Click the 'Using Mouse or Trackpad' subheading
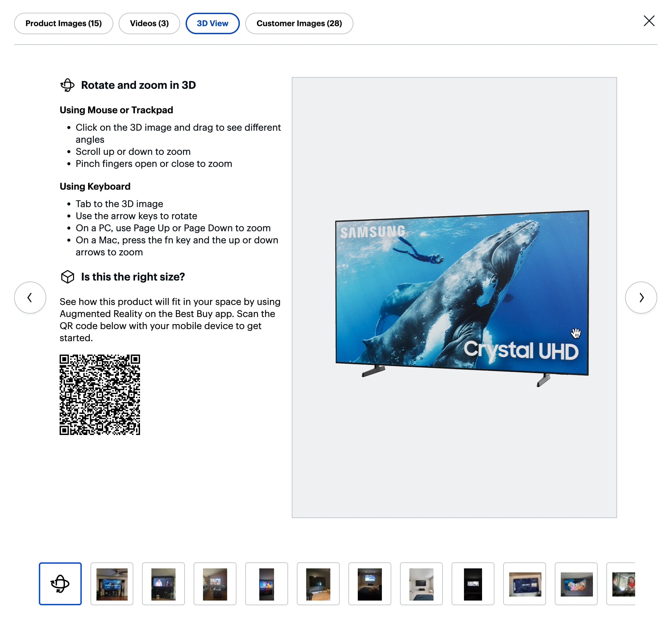This screenshot has height=622, width=672. (116, 110)
